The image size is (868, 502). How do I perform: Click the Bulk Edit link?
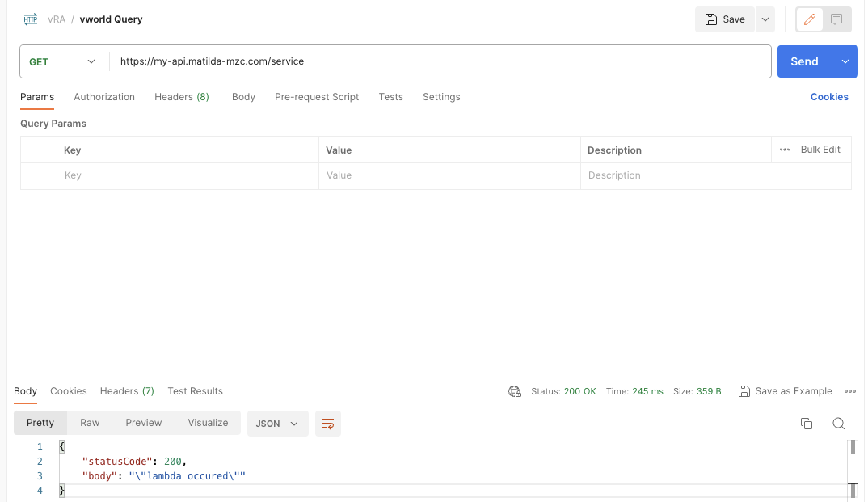point(820,150)
